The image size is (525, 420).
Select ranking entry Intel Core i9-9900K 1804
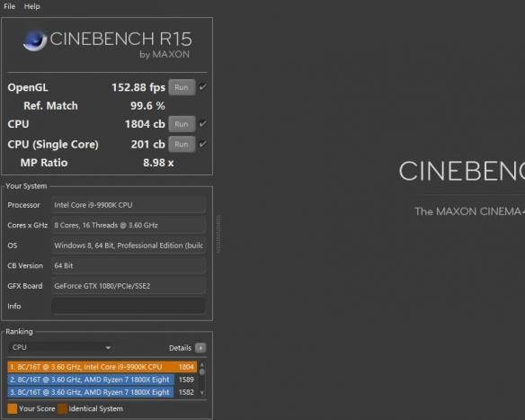click(102, 367)
